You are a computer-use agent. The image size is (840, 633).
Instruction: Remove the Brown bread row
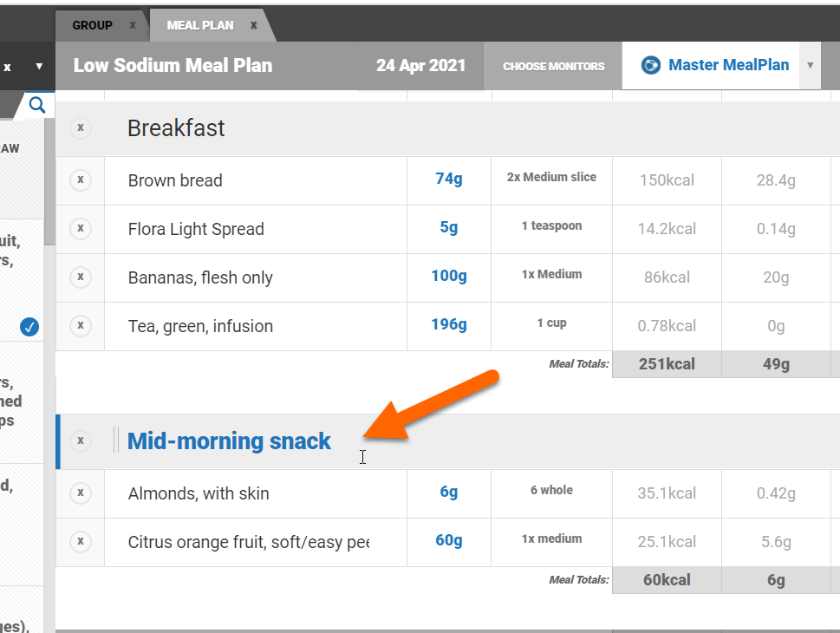[x=81, y=180]
